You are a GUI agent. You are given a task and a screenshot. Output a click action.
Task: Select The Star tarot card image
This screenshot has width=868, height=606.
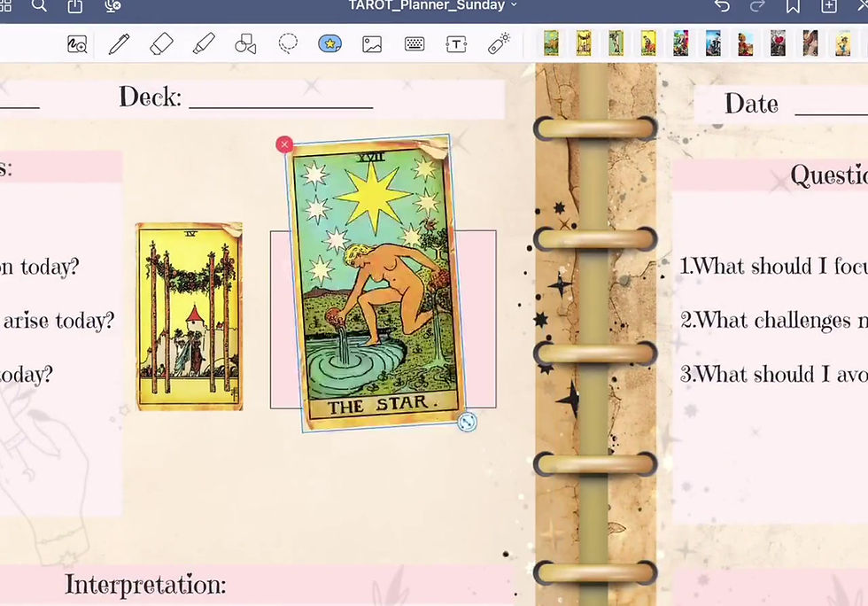376,283
